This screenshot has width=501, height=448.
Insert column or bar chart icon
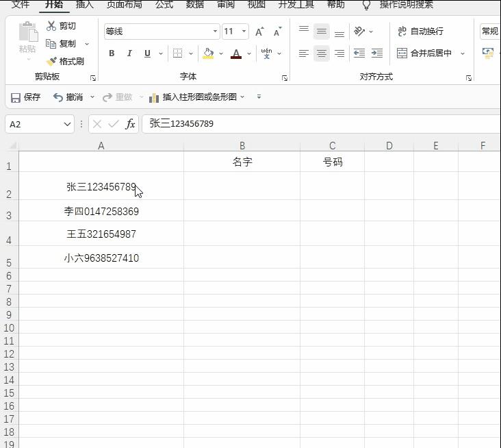154,97
